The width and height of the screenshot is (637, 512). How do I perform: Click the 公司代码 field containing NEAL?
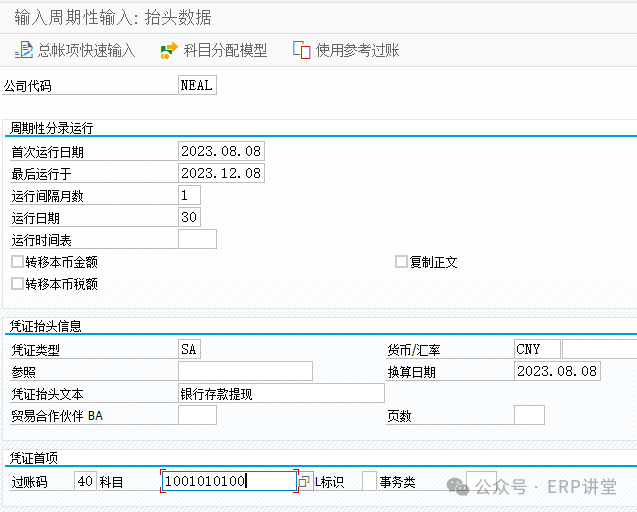(196, 85)
